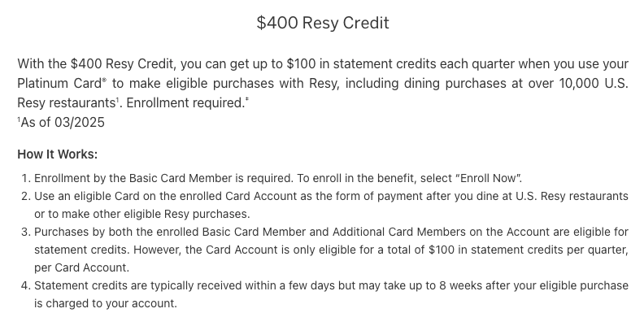Click the "$400 Resy Credit" heading
Viewport: 644px width, 326px height.
click(x=323, y=23)
